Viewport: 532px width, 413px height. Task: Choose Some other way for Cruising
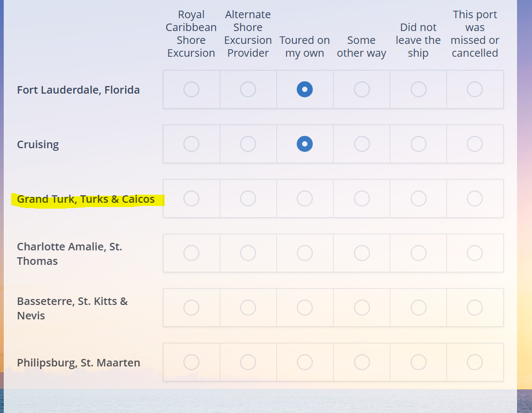361,144
